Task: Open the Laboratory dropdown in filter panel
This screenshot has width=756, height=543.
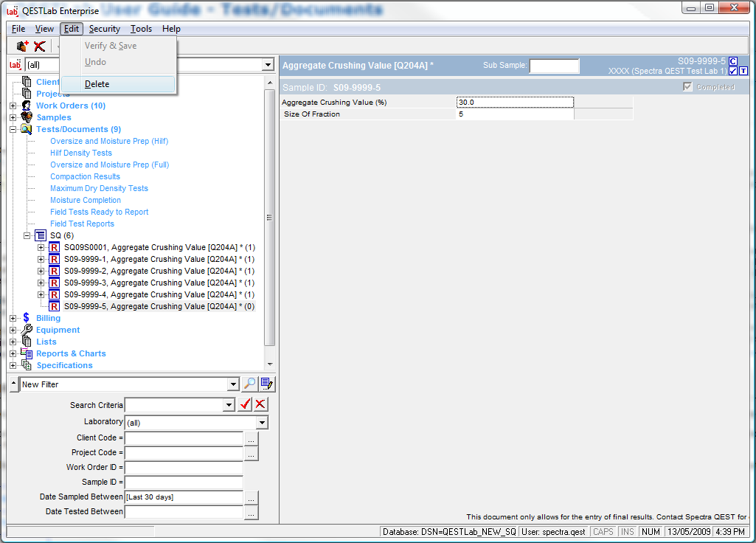Action: [x=262, y=423]
